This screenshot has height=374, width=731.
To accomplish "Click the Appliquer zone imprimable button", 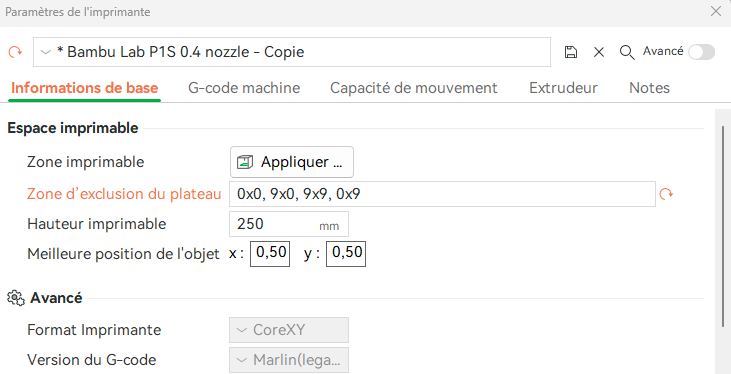I will point(292,162).
